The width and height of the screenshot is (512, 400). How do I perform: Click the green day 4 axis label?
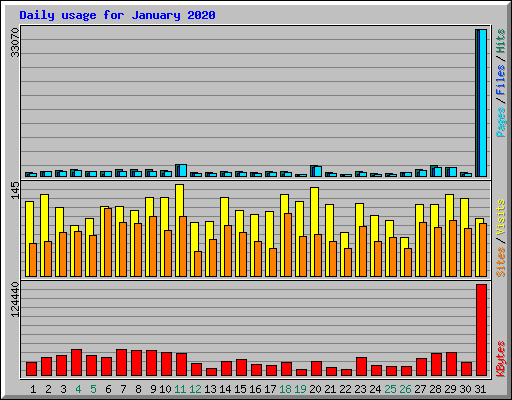tap(78, 389)
